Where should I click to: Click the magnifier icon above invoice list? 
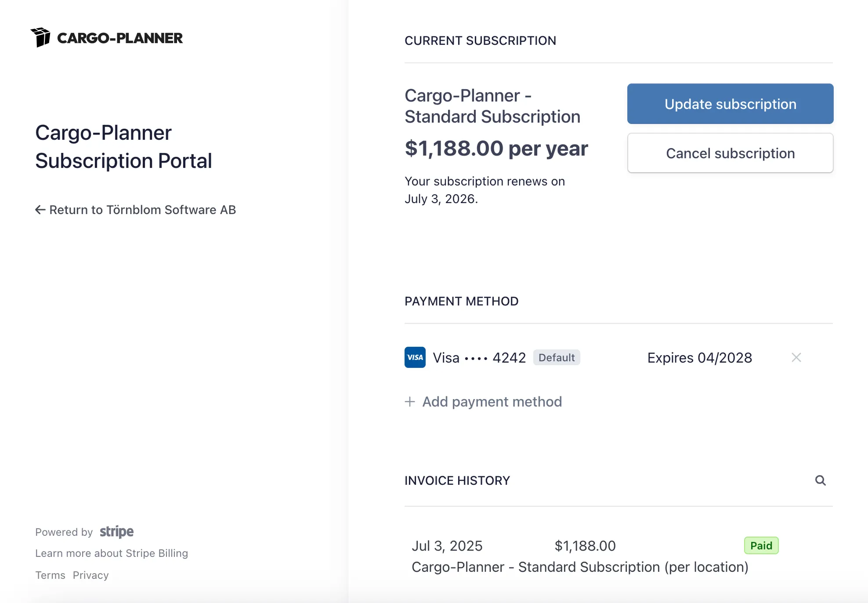coord(821,480)
